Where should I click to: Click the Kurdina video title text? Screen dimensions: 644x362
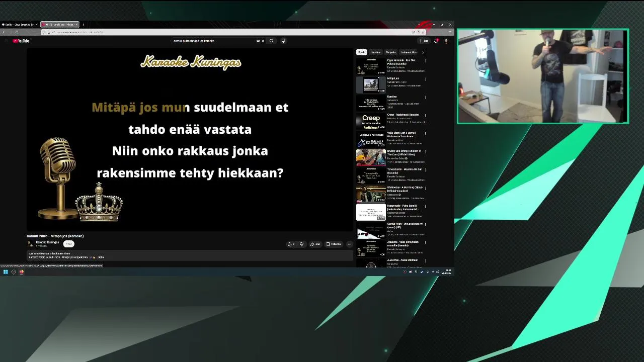pos(392,97)
